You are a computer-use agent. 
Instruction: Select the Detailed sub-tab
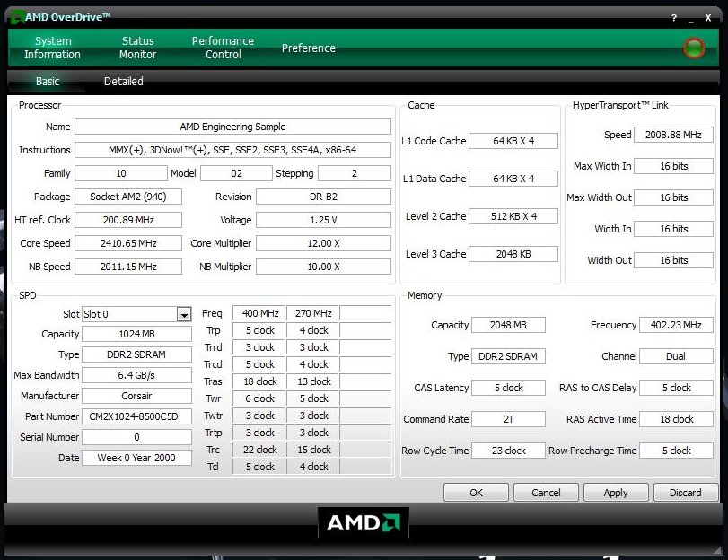124,82
